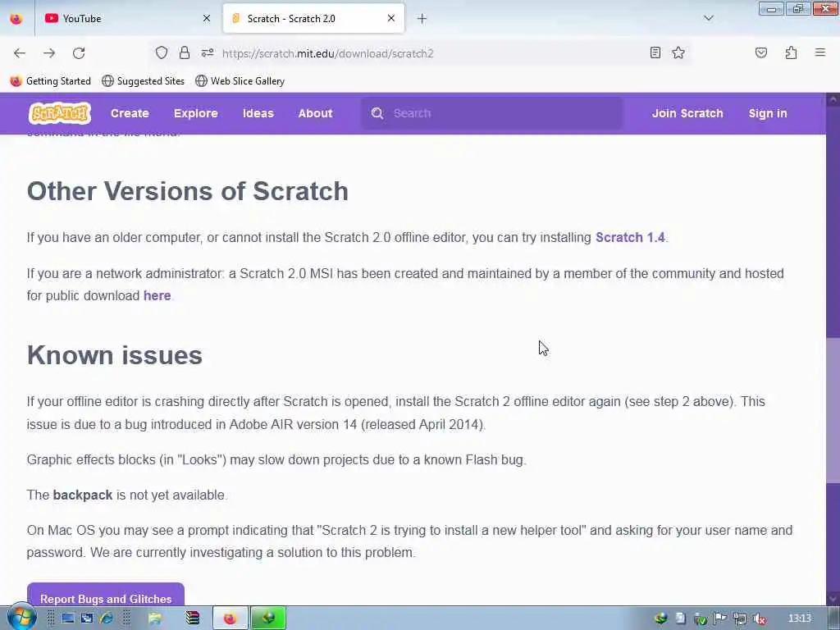Open the shield tracking protection icon
The image size is (840, 630).
pos(162,52)
